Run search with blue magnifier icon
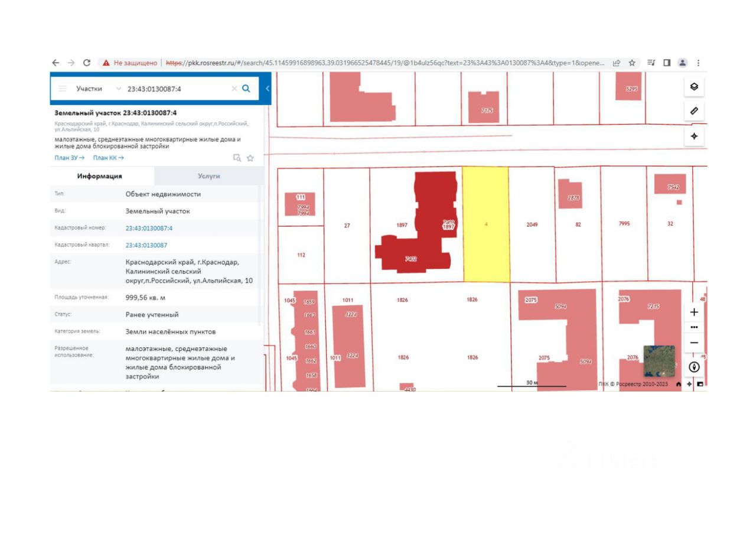This screenshot has height=534, width=756. point(246,89)
